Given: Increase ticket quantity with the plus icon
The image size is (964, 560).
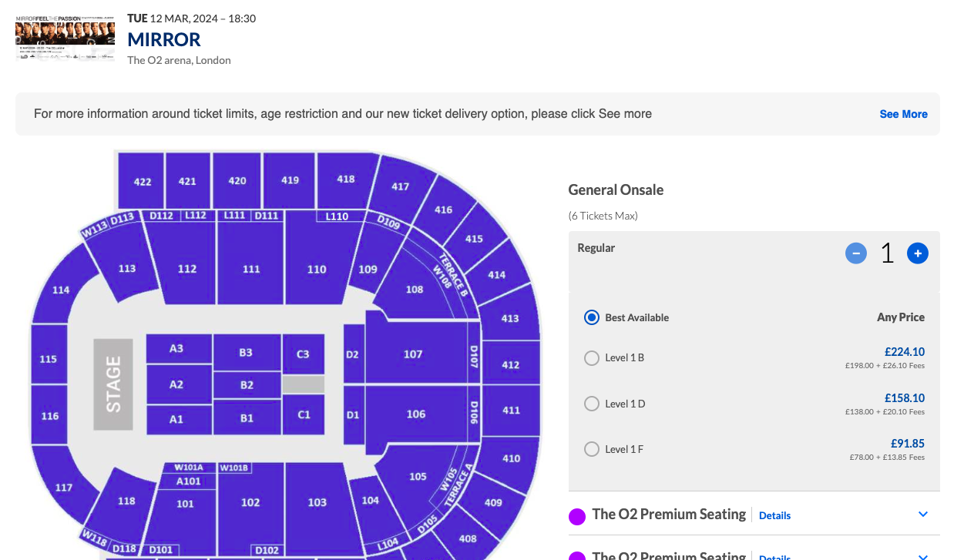Looking at the screenshot, I should click(917, 253).
